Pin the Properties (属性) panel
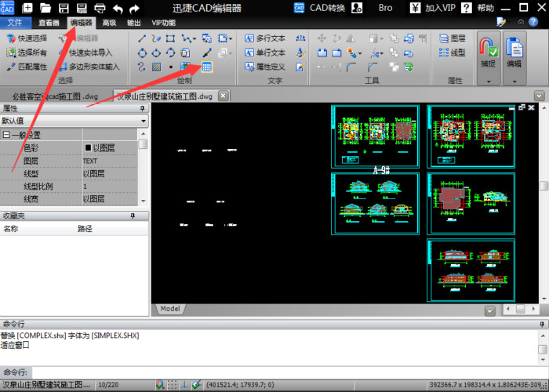This screenshot has height=392, width=549. point(142,108)
